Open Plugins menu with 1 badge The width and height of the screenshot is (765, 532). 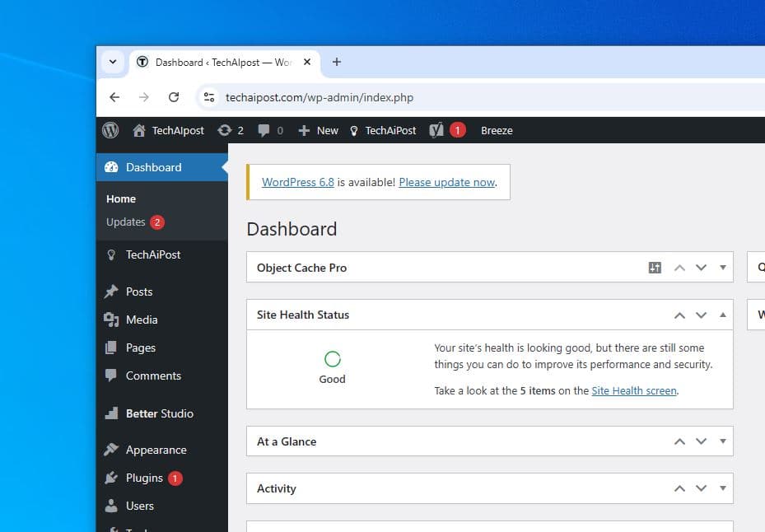(162, 478)
